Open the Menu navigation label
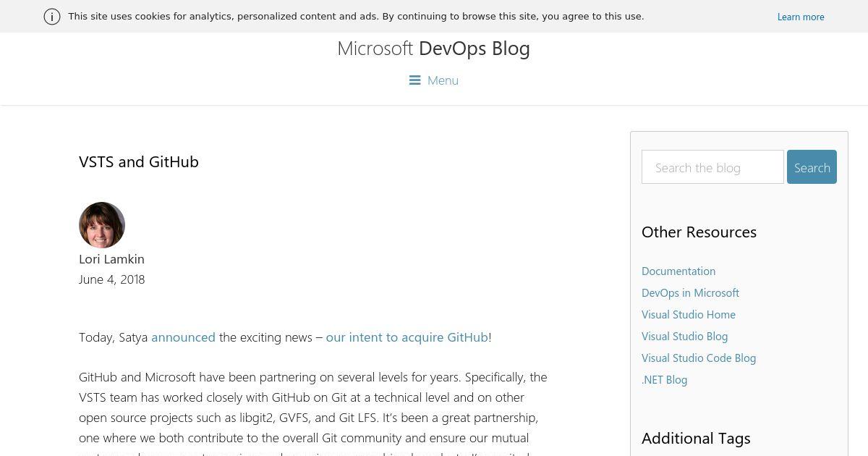Image resolution: width=868 pixels, height=456 pixels. pos(443,80)
